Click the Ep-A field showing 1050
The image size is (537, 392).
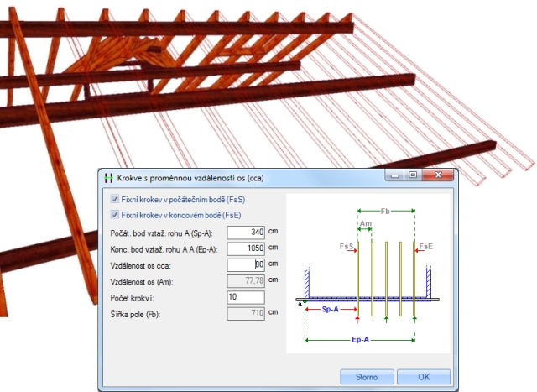246,248
